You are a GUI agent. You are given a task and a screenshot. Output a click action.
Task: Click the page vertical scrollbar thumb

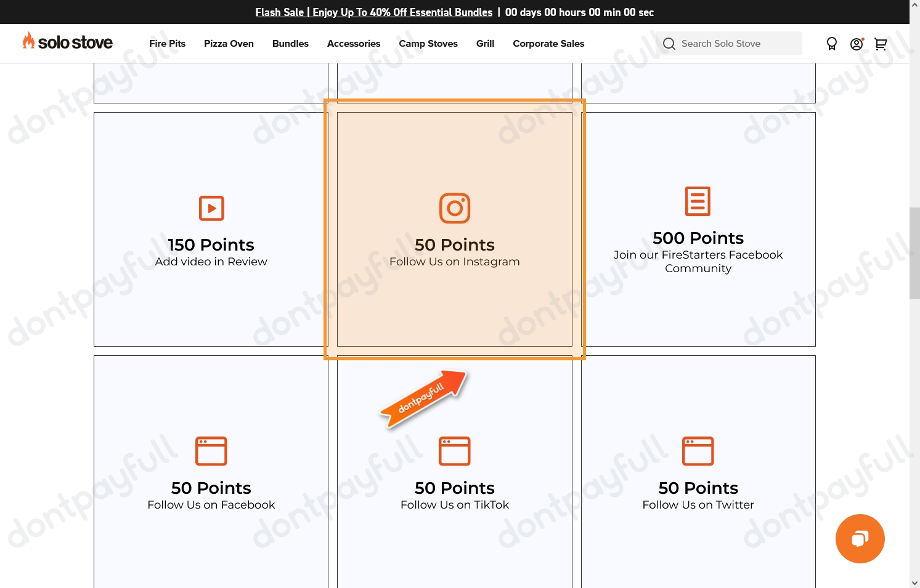[x=914, y=253]
